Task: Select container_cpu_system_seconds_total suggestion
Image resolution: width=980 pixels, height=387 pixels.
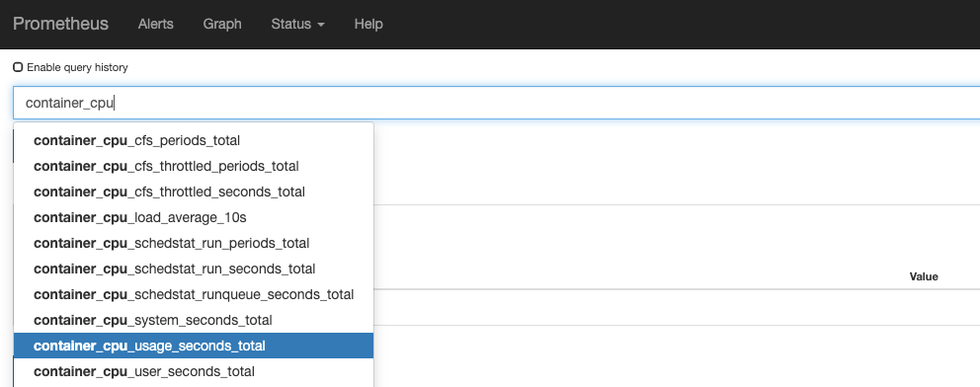Action: pyautogui.click(x=194, y=320)
